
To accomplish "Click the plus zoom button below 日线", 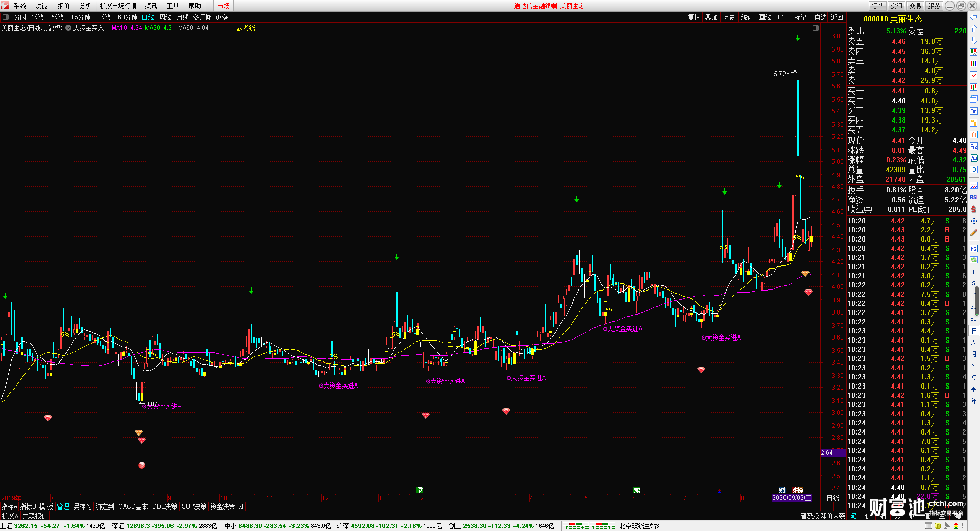I will pos(827,506).
